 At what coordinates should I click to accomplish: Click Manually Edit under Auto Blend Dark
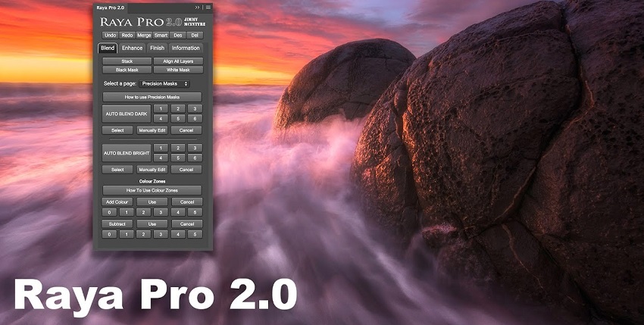click(152, 130)
